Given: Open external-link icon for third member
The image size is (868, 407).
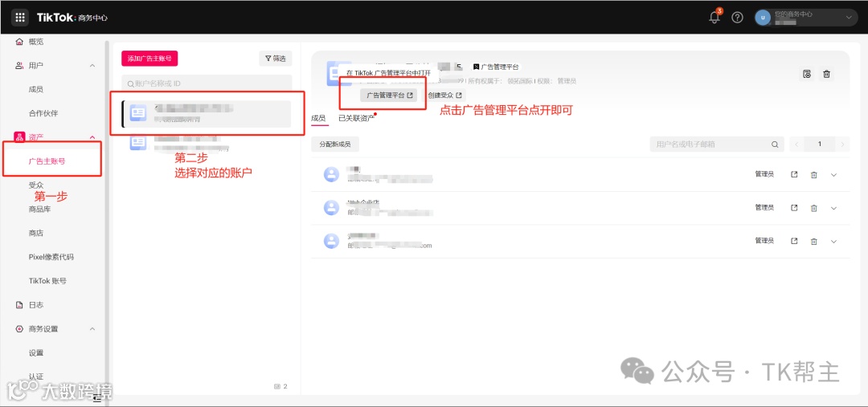Looking at the screenshot, I should (794, 241).
